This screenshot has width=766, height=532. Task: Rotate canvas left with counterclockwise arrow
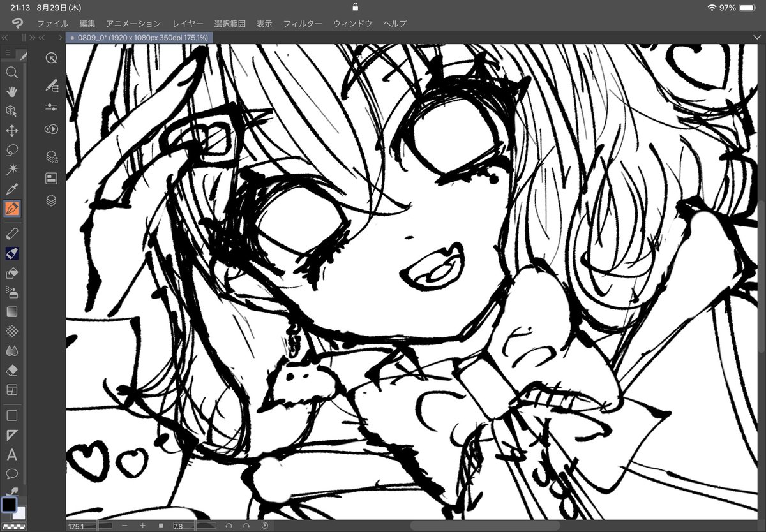click(x=229, y=526)
